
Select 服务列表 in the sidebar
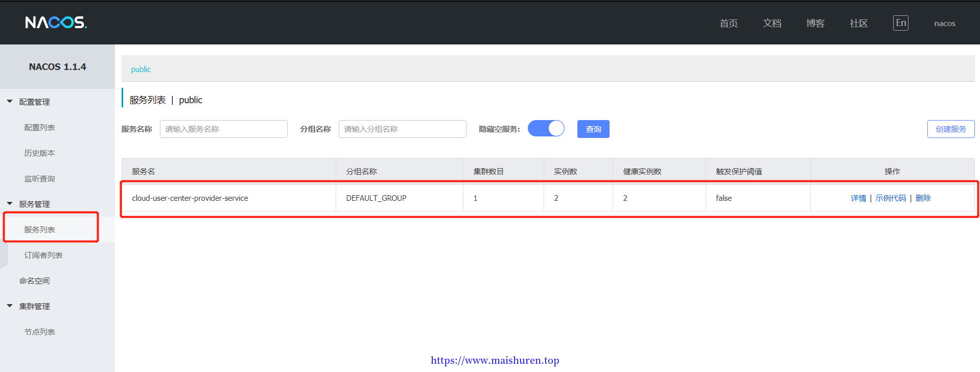(39, 229)
